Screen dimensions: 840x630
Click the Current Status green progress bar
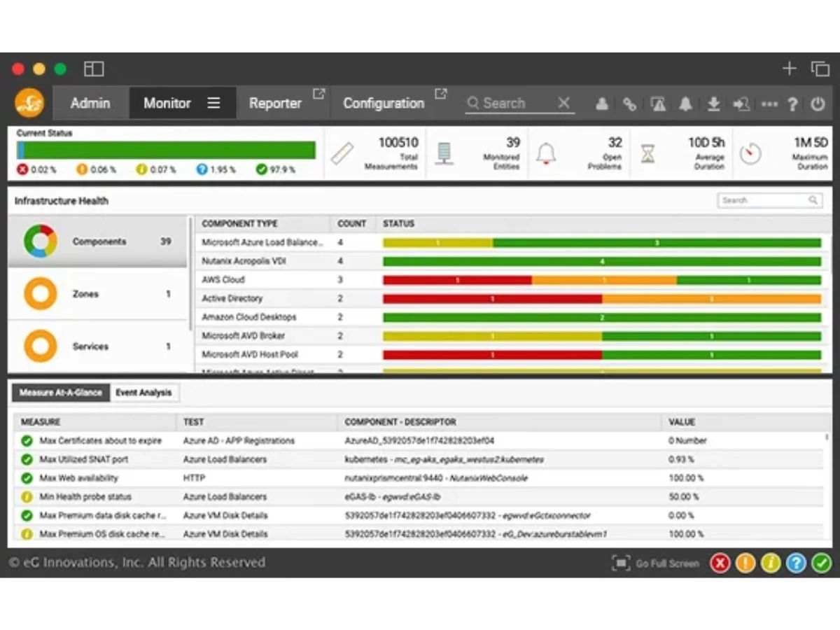click(166, 150)
